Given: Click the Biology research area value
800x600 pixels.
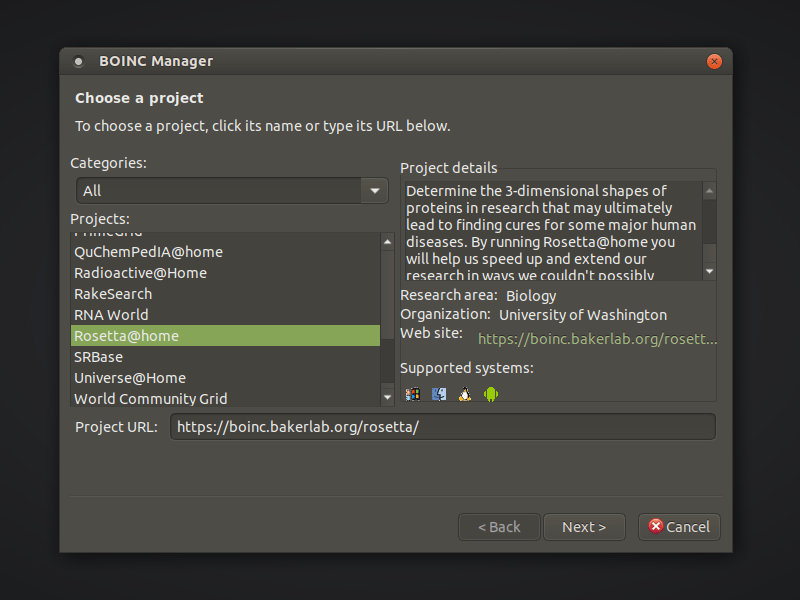Looking at the screenshot, I should [x=531, y=296].
